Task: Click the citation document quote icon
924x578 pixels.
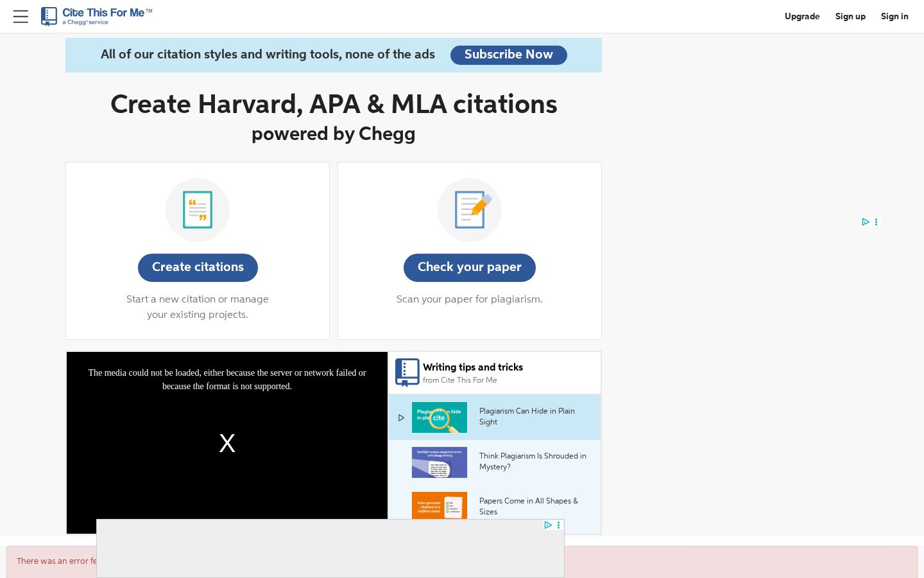Action: (198, 210)
